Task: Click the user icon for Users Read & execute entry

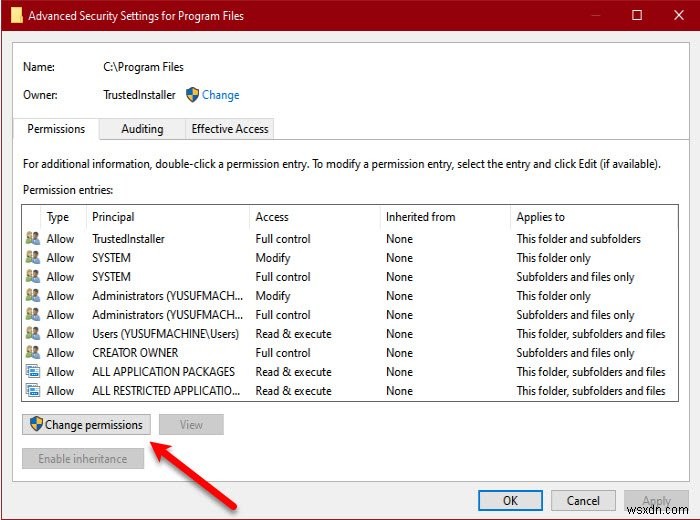Action: [33, 333]
